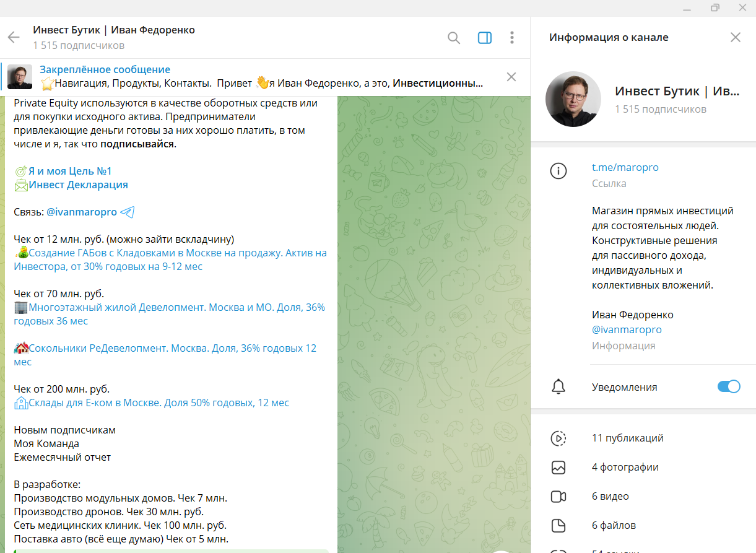Viewport: 756px width, 553px height.
Task: Click the publications play-circle icon
Action: click(x=558, y=438)
